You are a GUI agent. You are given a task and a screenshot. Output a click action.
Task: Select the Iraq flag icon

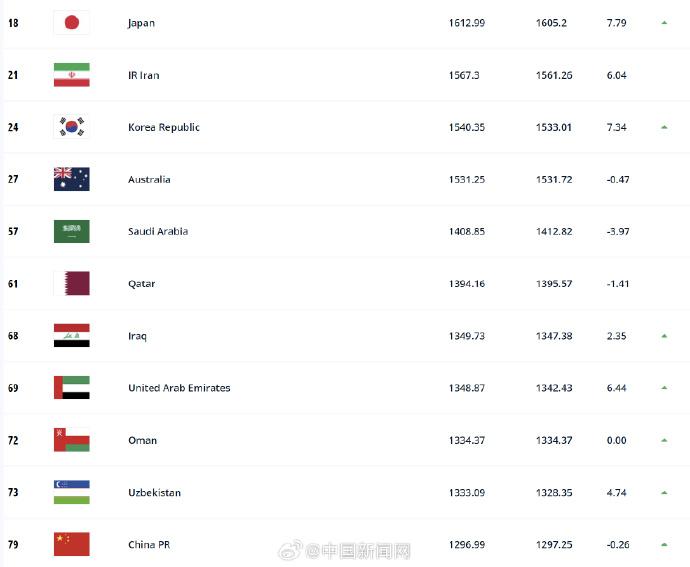(71, 336)
